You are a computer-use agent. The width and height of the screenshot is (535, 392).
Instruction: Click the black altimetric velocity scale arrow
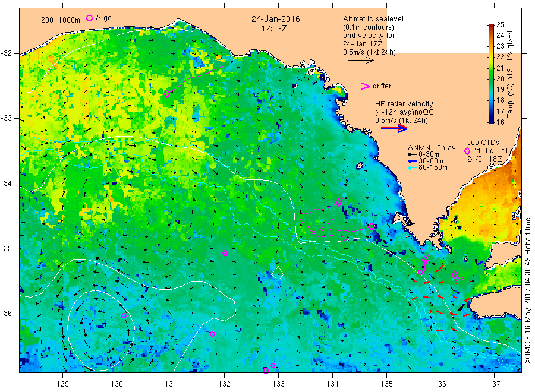[361, 61]
